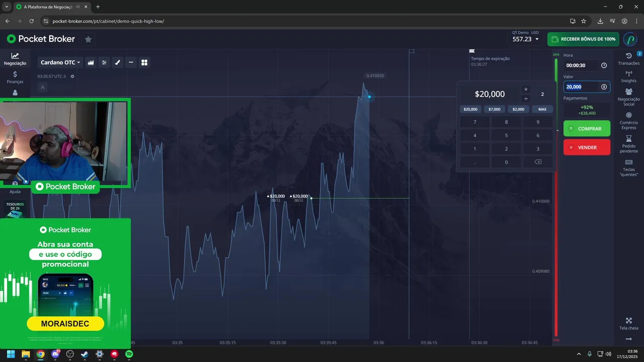This screenshot has width=644, height=362.
Task: Click the Ajuda help sidebar item
Action: tap(15, 189)
